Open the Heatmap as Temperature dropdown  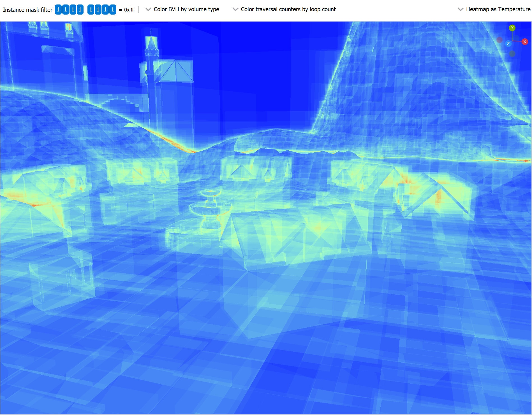[x=494, y=9]
